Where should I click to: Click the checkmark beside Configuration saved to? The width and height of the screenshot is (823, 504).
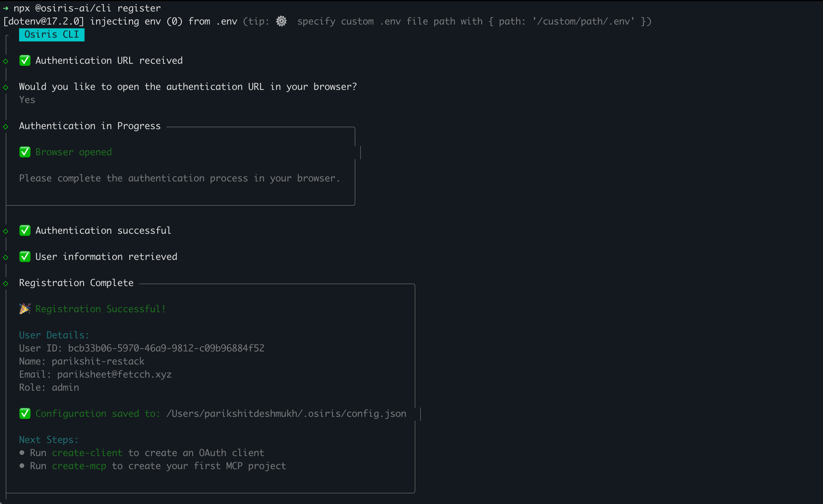[x=25, y=413]
